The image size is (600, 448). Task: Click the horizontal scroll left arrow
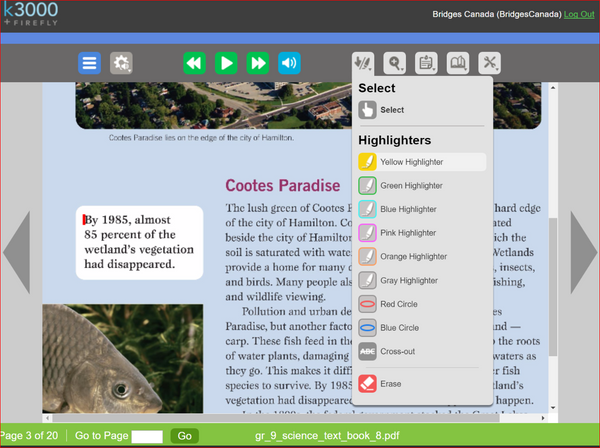[47, 418]
